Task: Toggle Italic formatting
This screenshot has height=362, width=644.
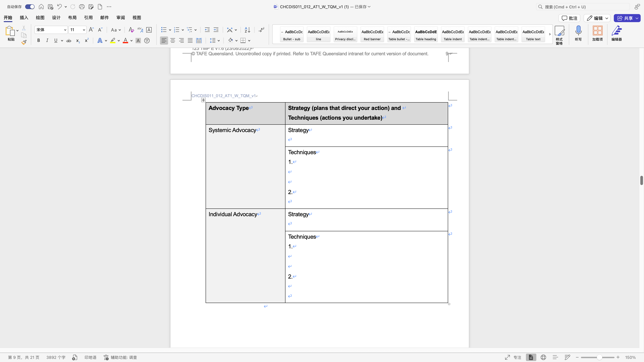Action: coord(47,40)
